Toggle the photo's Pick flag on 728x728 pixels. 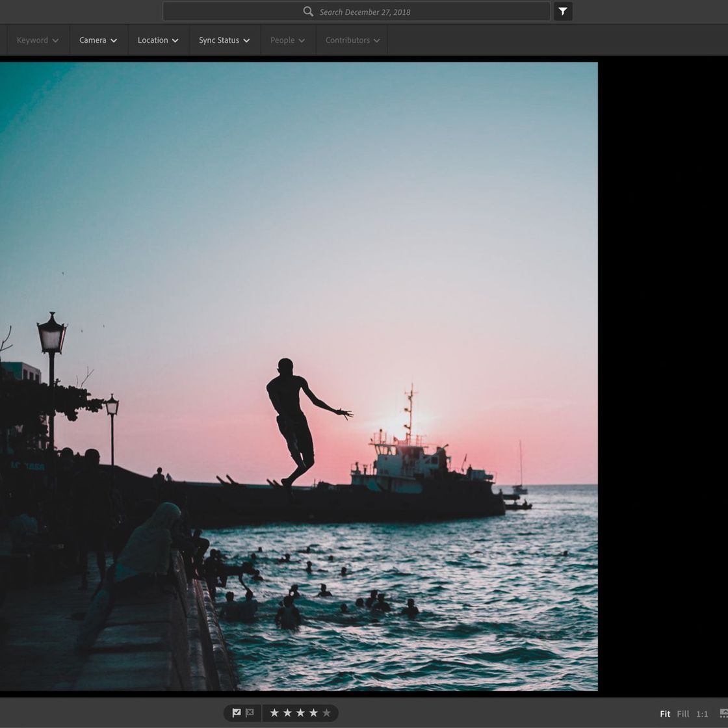click(x=236, y=712)
